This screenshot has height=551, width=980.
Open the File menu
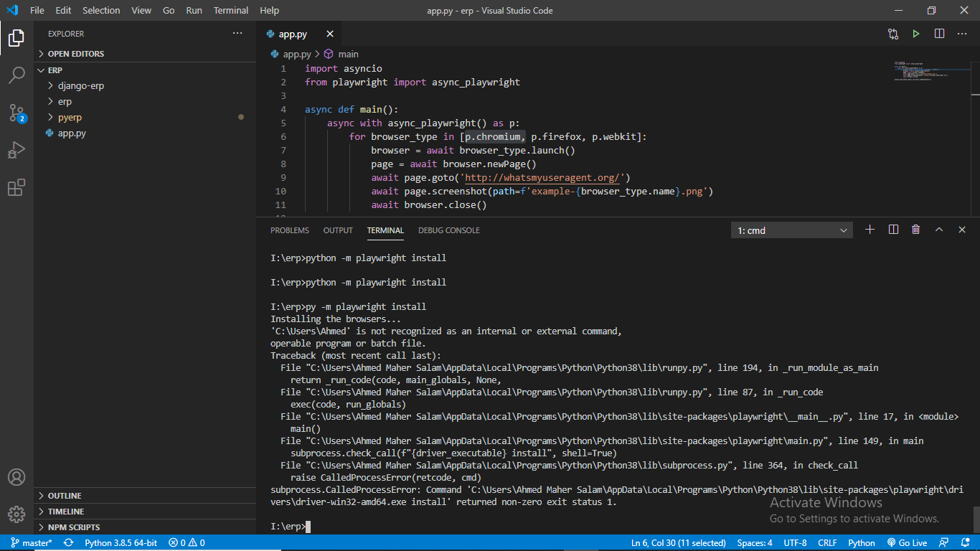37,10
